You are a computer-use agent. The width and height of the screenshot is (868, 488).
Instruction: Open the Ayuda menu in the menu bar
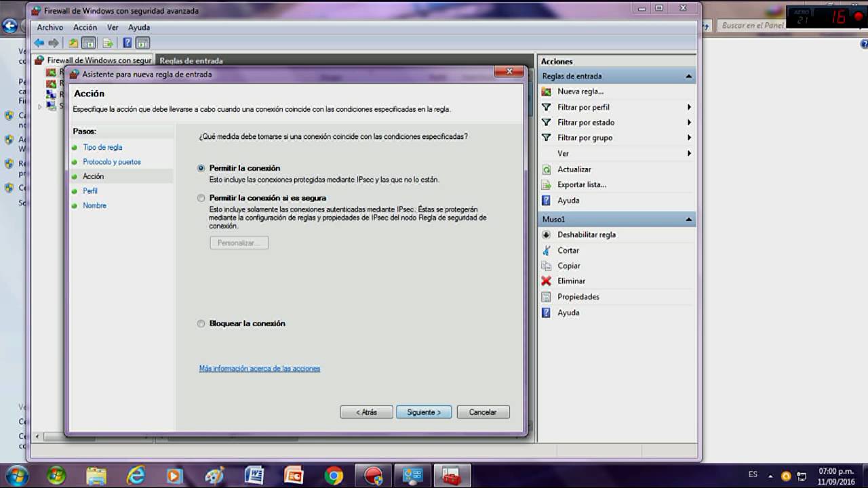tap(139, 28)
